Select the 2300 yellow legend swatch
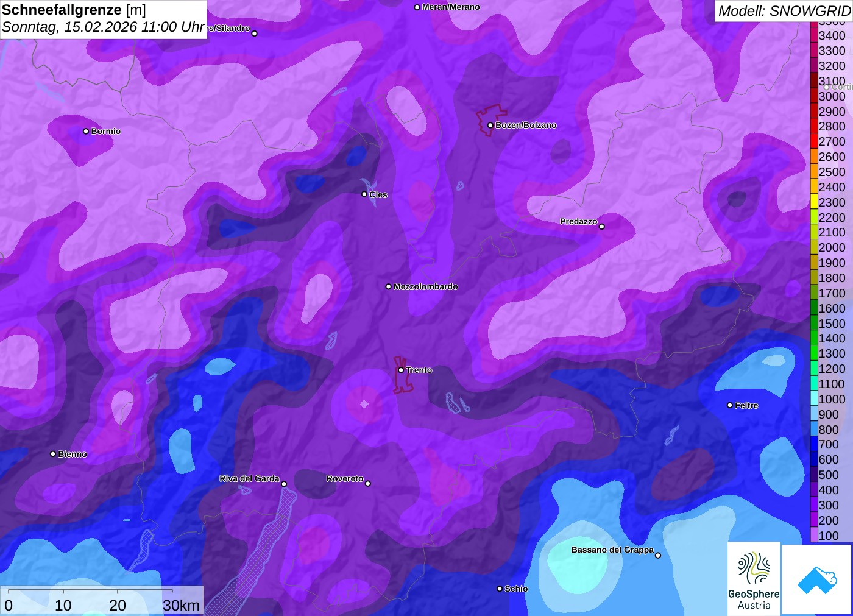The width and height of the screenshot is (853, 616). click(x=814, y=202)
